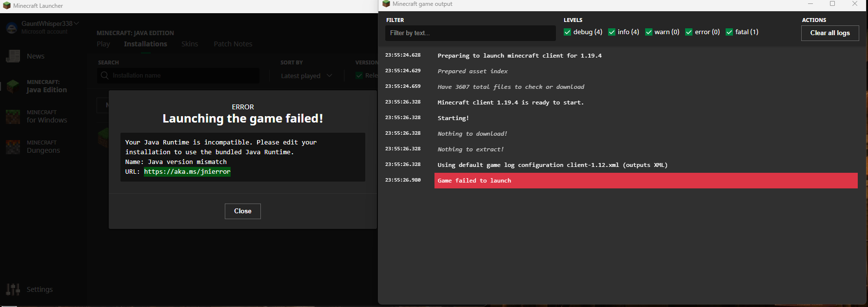The width and height of the screenshot is (868, 307).
Task: Select the 'Nothing to extract!' log line
Action: [x=471, y=149]
